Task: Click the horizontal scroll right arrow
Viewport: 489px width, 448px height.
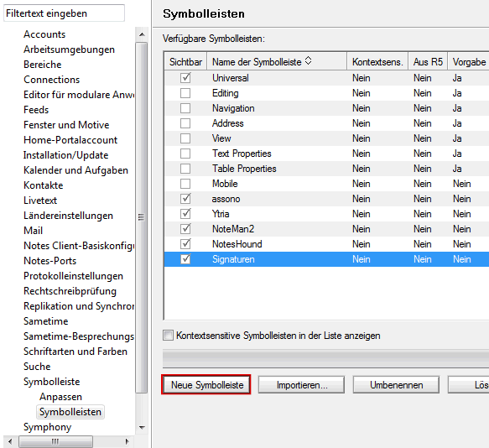Action: point(127,441)
